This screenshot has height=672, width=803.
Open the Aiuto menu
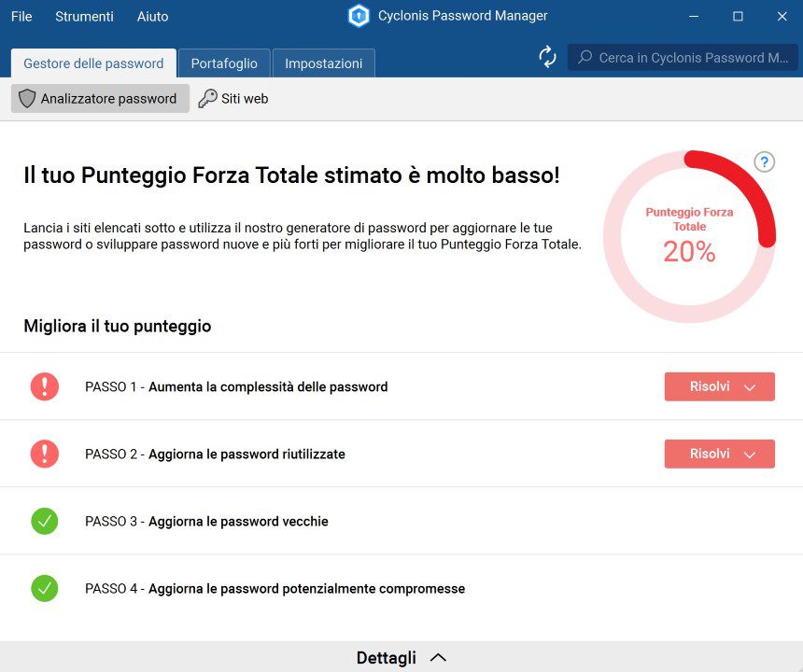click(x=152, y=17)
